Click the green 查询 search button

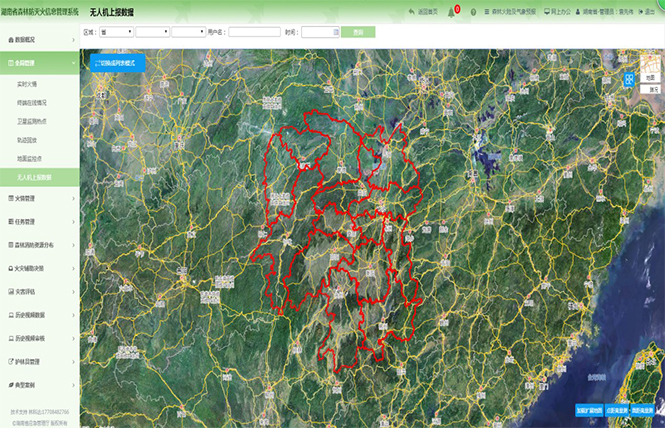click(358, 32)
